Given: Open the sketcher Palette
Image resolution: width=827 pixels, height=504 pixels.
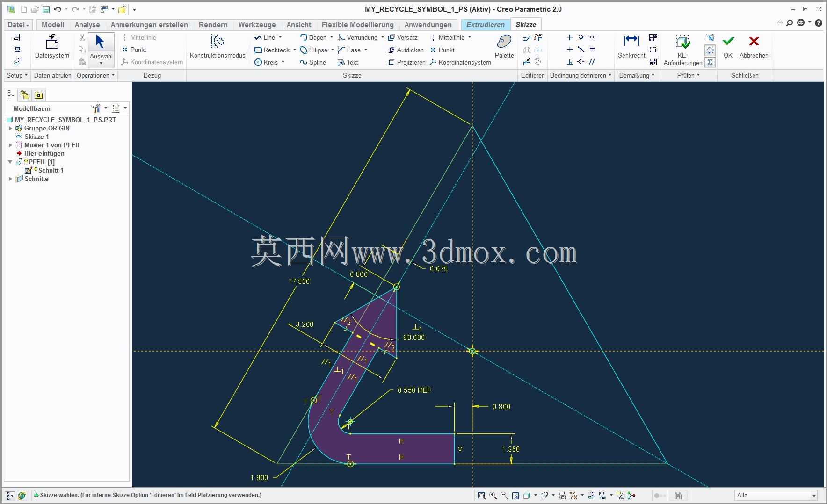Looking at the screenshot, I should (504, 47).
